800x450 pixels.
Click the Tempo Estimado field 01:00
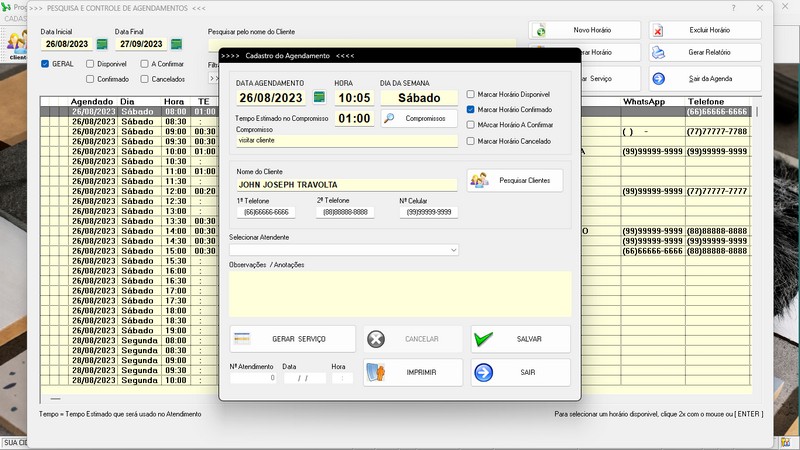[354, 118]
